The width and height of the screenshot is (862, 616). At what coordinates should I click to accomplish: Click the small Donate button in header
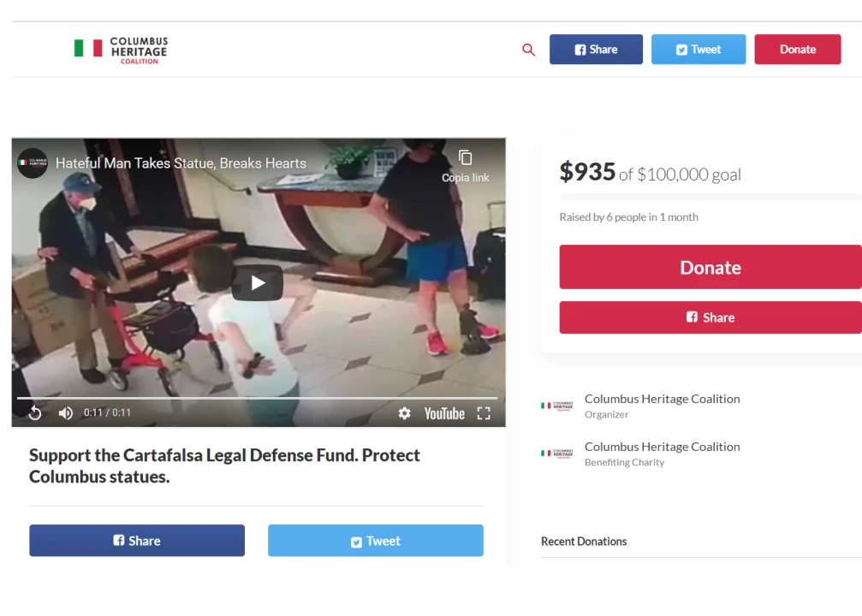click(797, 50)
